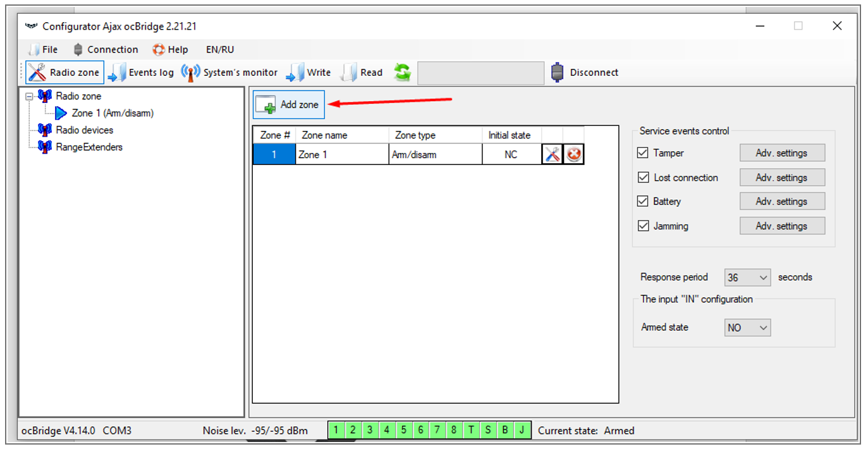868x449 pixels.
Task: Click the Zone 1 name cell
Action: pos(342,154)
